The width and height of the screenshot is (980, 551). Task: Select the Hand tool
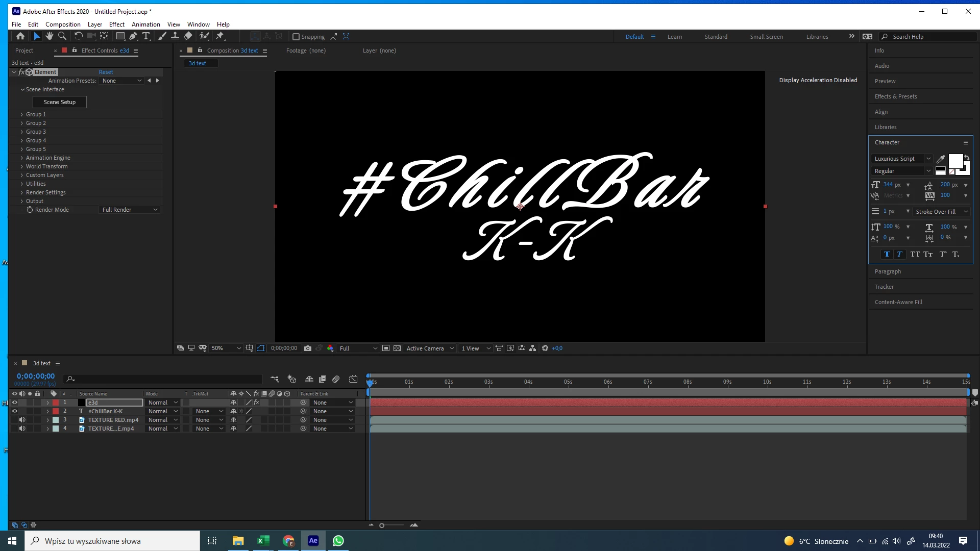click(50, 36)
